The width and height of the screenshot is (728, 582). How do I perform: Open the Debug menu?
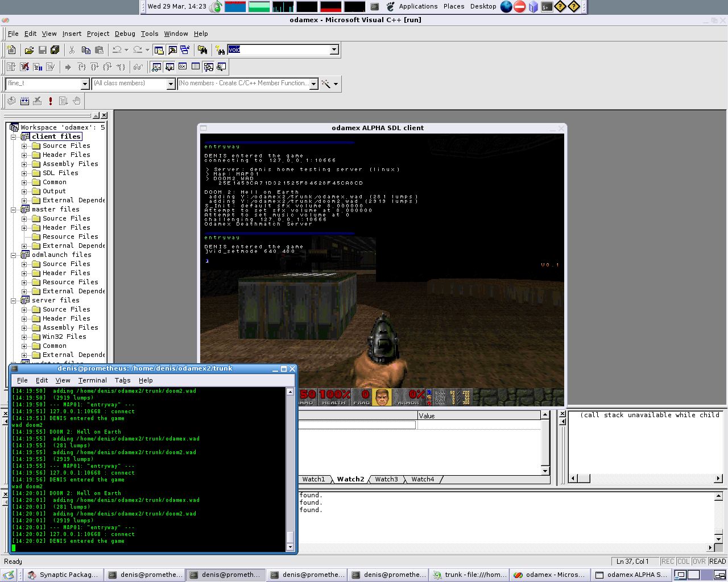[x=125, y=34]
